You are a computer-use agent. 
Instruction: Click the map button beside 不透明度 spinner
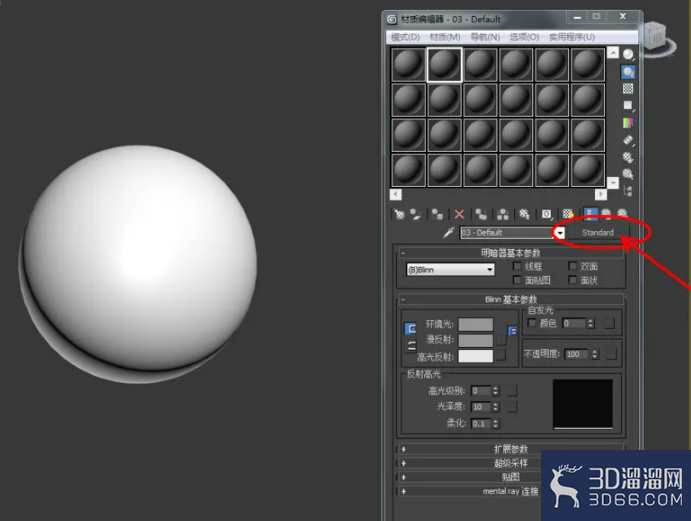[611, 354]
